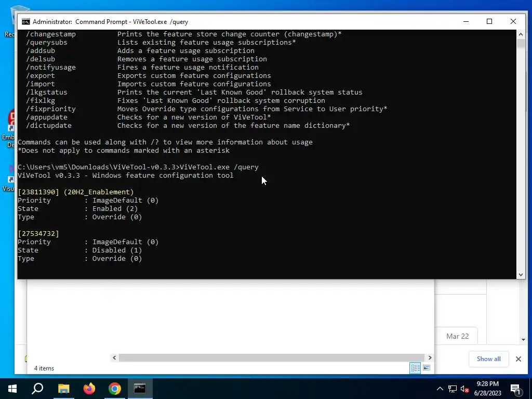The image size is (532, 399).
Task: Click the /addsub command text
Action: point(41,51)
